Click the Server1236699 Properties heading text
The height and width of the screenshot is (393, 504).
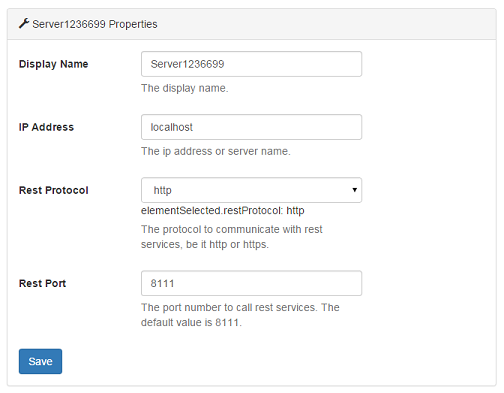point(95,24)
